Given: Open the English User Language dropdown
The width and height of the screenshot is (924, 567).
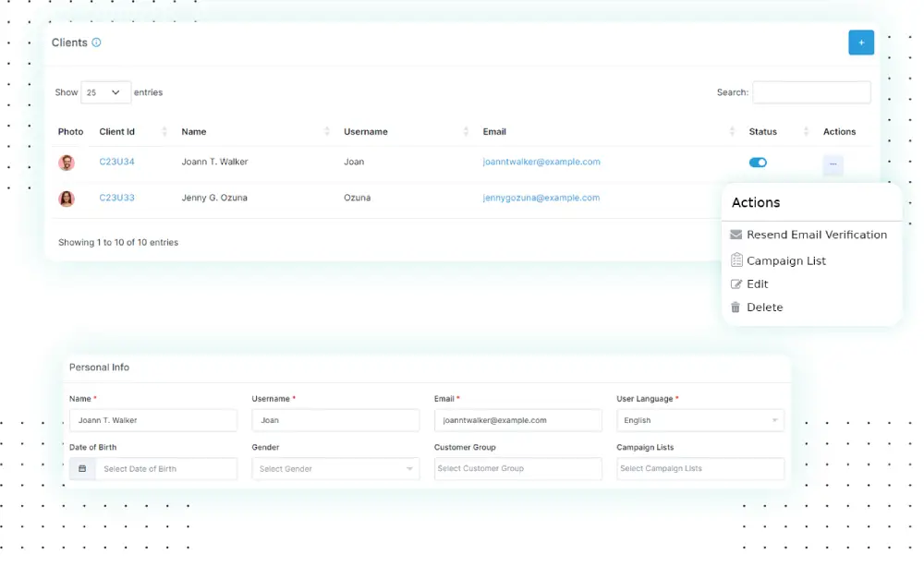Looking at the screenshot, I should pyautogui.click(x=699, y=419).
